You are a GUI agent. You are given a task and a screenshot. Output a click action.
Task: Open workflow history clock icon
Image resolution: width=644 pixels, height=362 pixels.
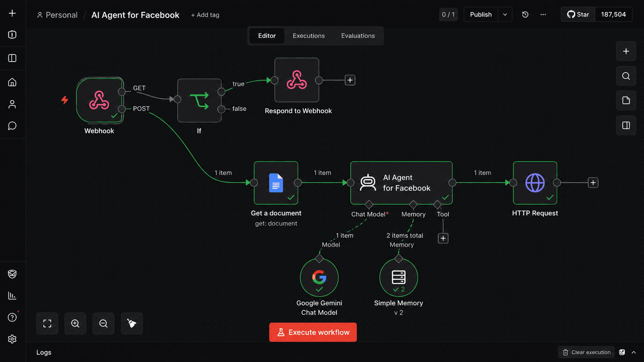click(x=525, y=15)
